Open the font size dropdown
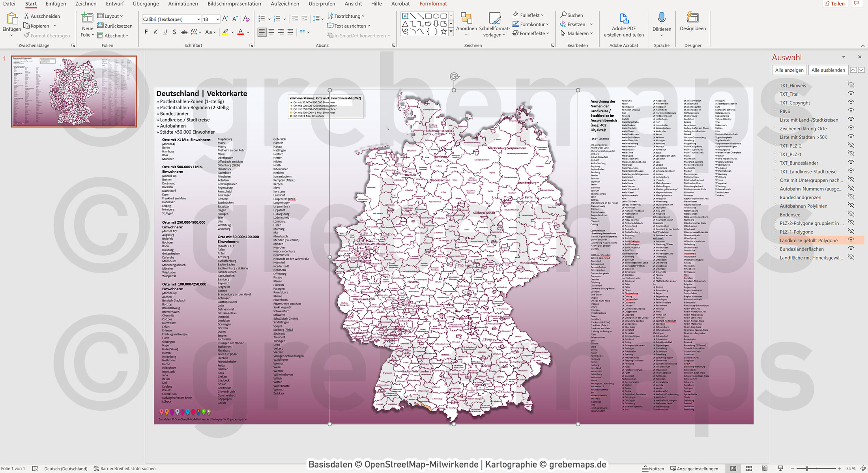Image resolution: width=868 pixels, height=473 pixels. click(217, 19)
